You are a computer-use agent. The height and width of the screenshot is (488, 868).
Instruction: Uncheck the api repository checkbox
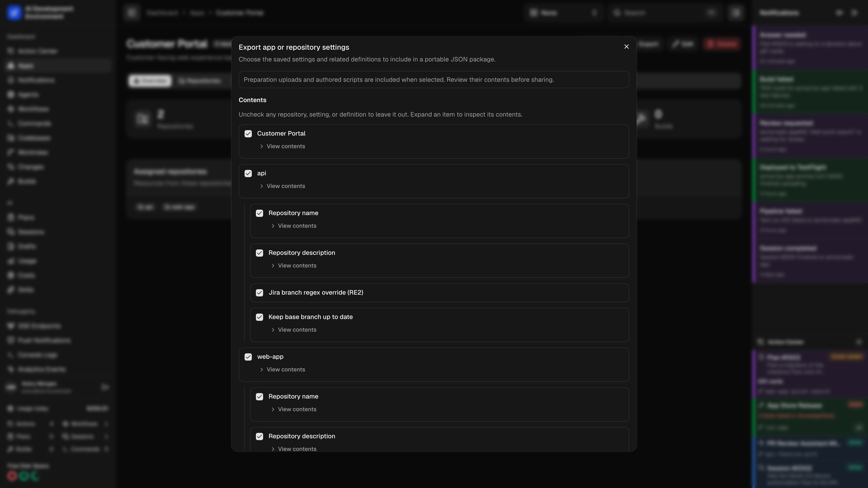pyautogui.click(x=248, y=174)
